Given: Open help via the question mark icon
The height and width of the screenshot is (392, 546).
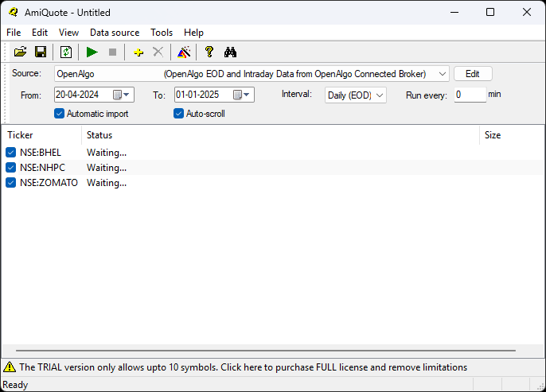Looking at the screenshot, I should (x=209, y=52).
